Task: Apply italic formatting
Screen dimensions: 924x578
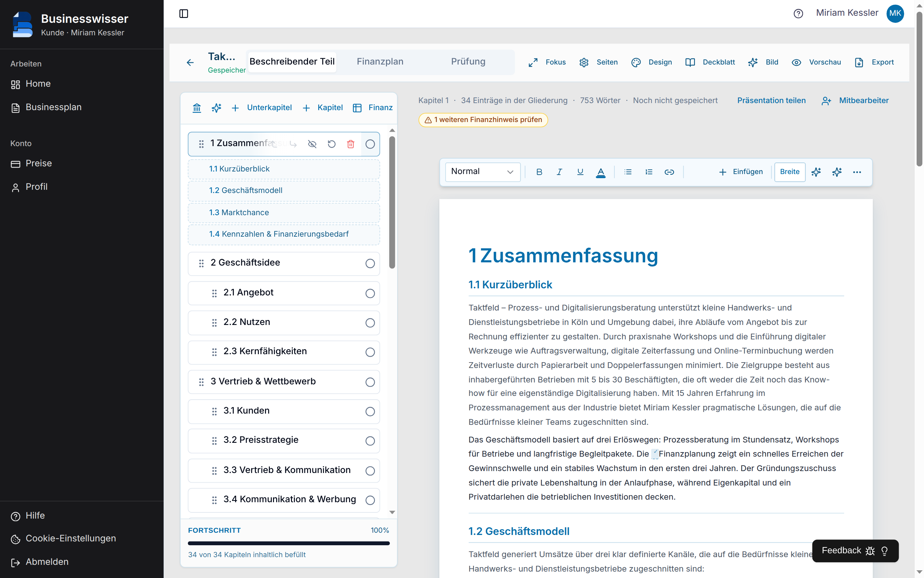Action: click(559, 172)
